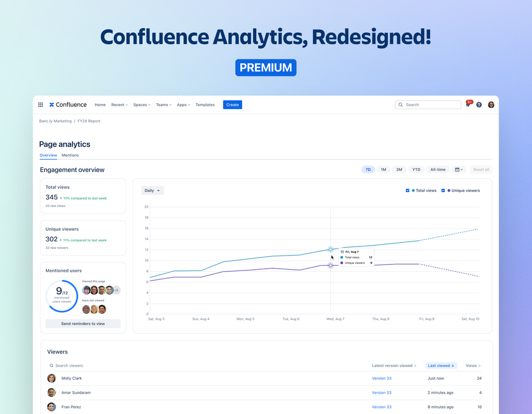Open Version 33 link for Amar Sundaram
This screenshot has width=532, height=414.
coord(382,393)
